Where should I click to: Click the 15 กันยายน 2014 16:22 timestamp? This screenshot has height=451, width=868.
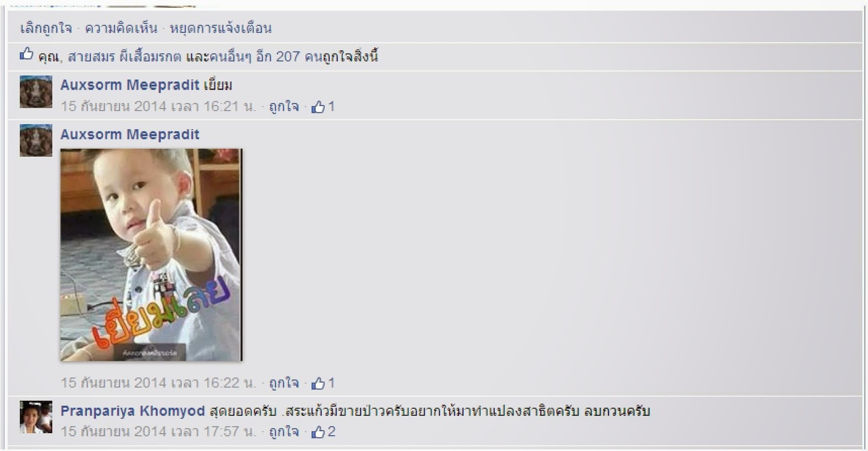tap(158, 383)
